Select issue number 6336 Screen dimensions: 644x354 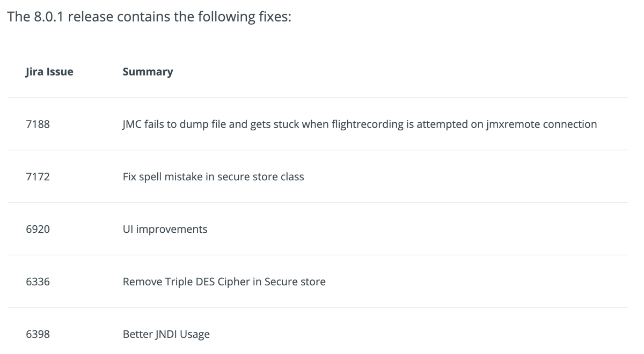38,282
